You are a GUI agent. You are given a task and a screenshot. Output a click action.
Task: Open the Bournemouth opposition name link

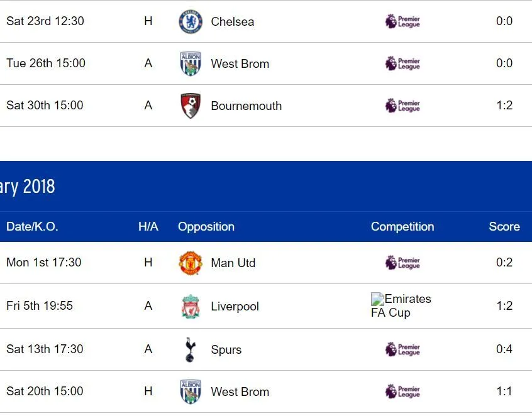[x=246, y=106]
